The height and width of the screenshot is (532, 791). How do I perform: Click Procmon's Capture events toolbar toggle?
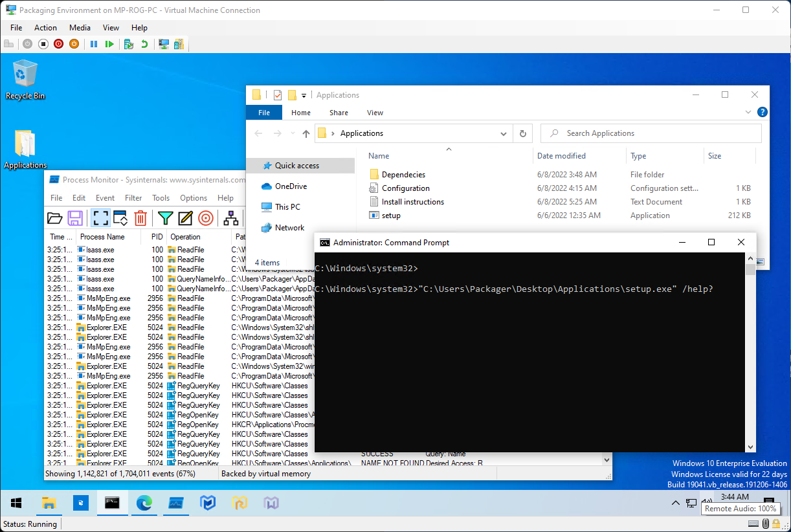coord(100,218)
